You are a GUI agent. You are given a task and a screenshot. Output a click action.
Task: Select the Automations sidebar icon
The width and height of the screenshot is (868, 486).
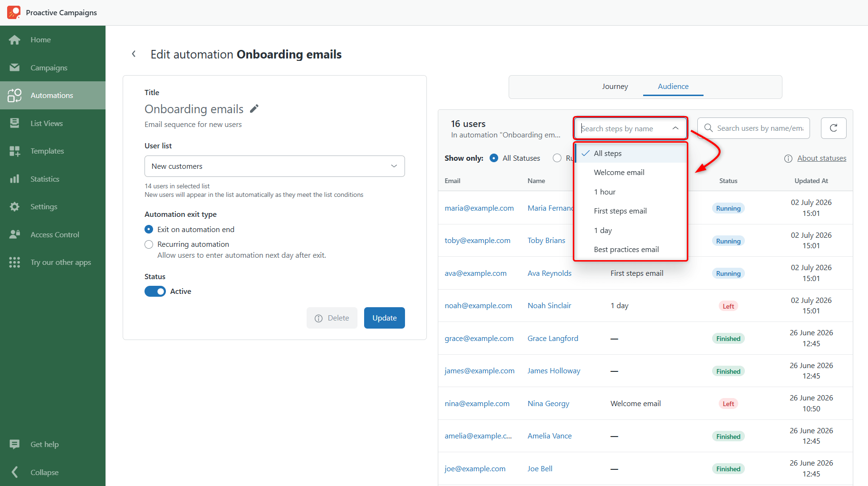click(x=15, y=96)
